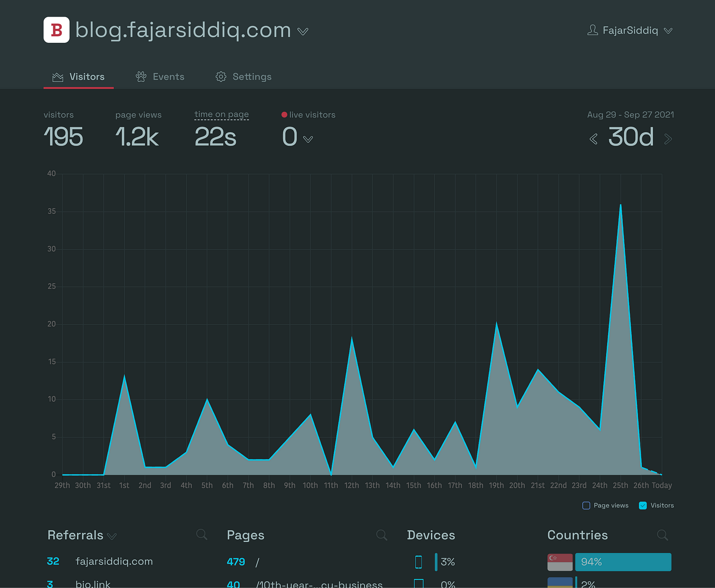Screen dimensions: 715x588
Task: Click the referral count 32
Action: [53, 561]
